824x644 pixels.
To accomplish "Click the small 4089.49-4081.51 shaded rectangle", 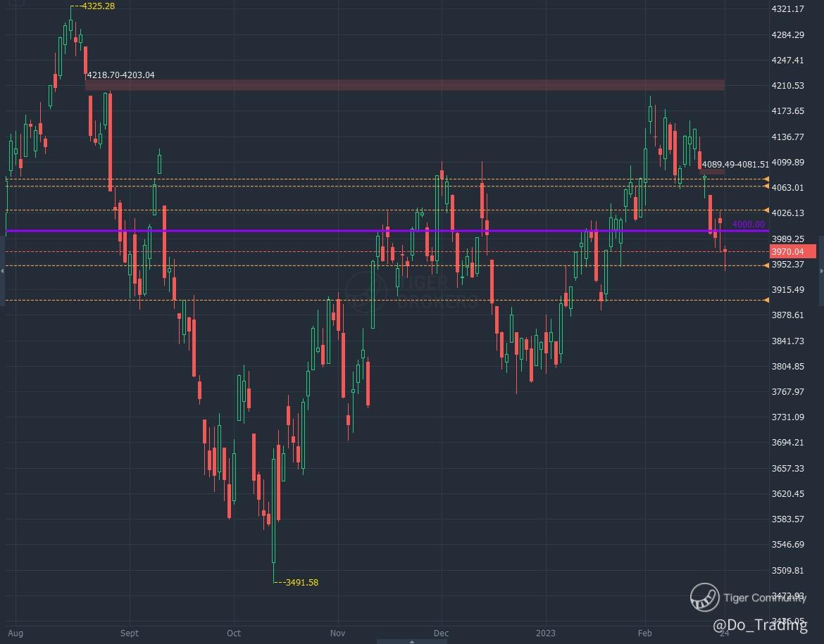I will pos(712,171).
